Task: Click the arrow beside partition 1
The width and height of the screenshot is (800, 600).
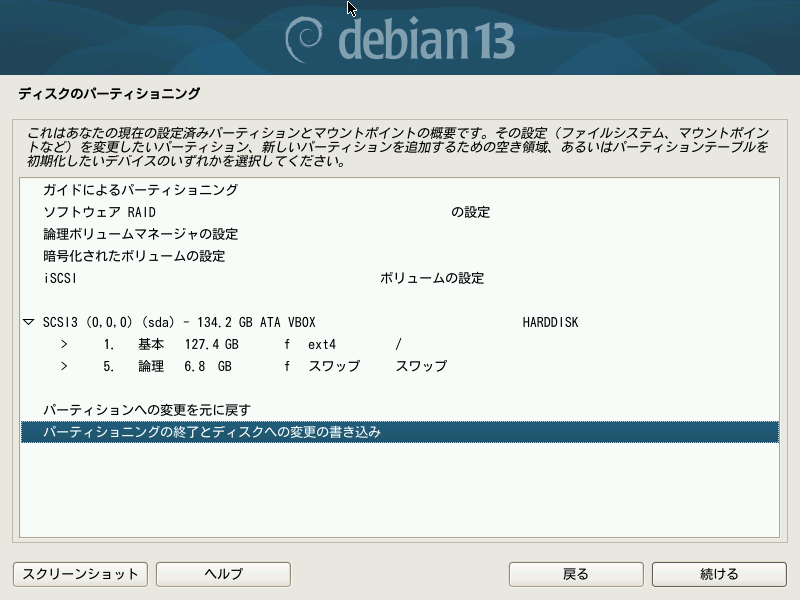Action: point(63,345)
